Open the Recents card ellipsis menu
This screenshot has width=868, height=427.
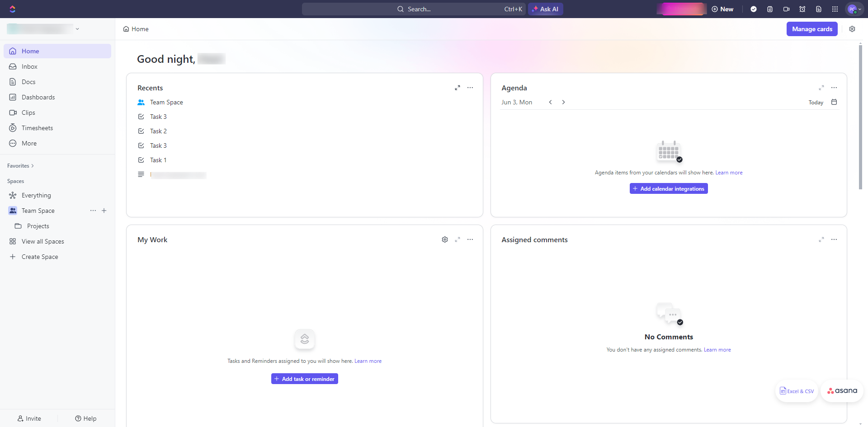(470, 88)
